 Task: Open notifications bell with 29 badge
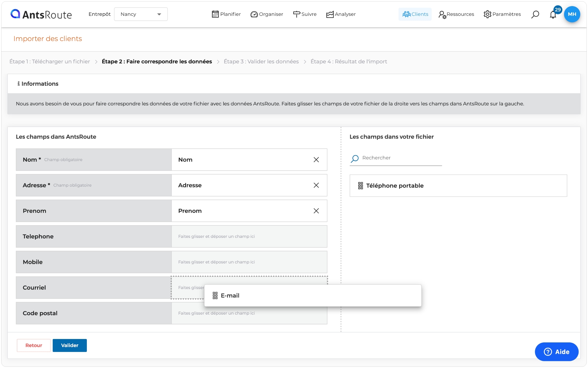click(x=553, y=14)
